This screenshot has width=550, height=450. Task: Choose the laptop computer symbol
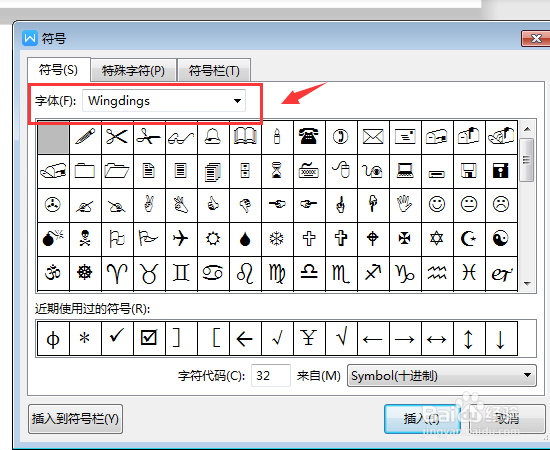tap(404, 171)
